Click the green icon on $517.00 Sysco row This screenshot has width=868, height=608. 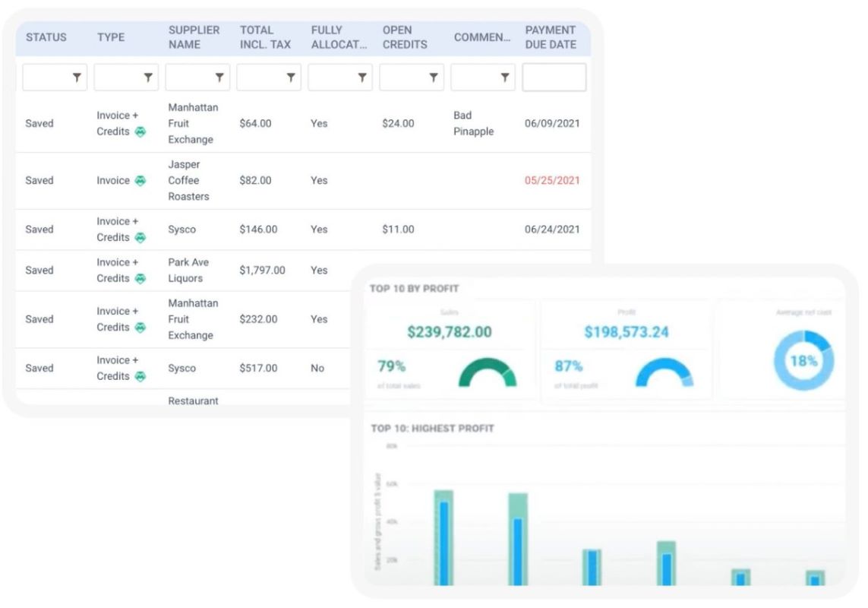point(140,376)
